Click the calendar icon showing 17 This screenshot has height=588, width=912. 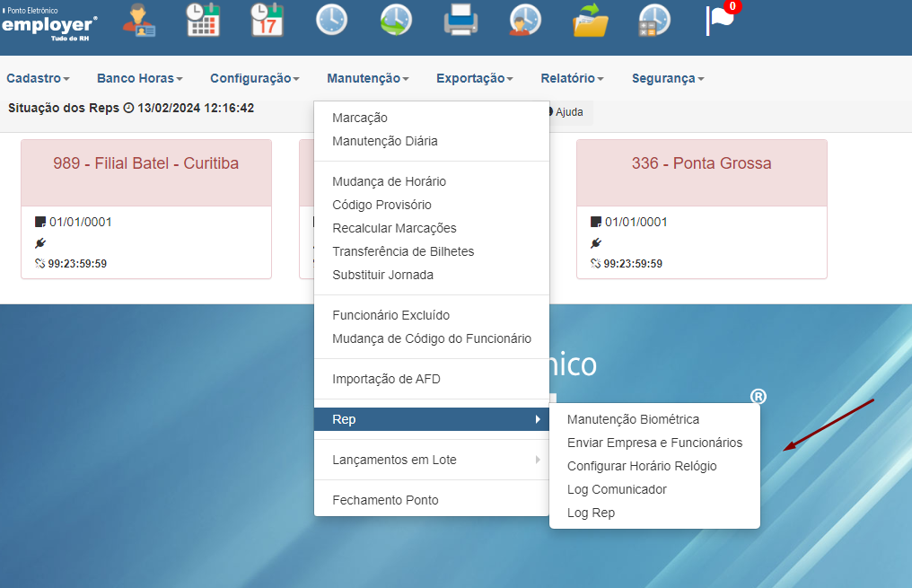click(x=267, y=21)
